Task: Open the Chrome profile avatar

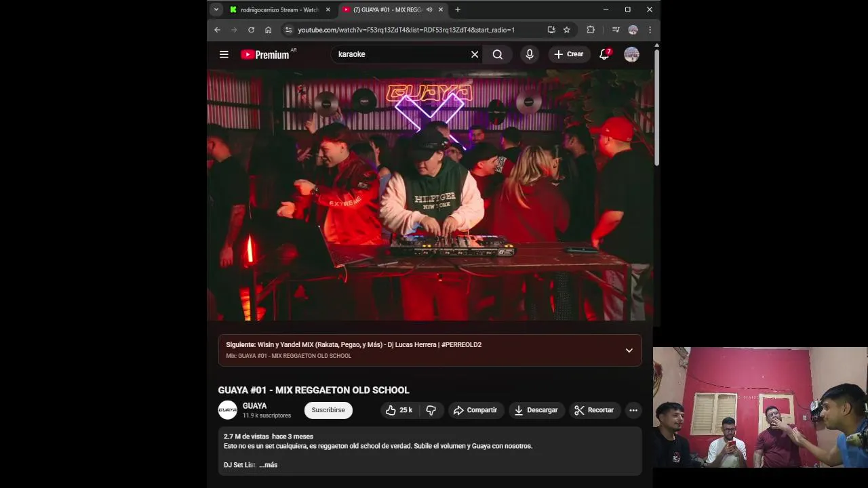Action: [x=633, y=30]
